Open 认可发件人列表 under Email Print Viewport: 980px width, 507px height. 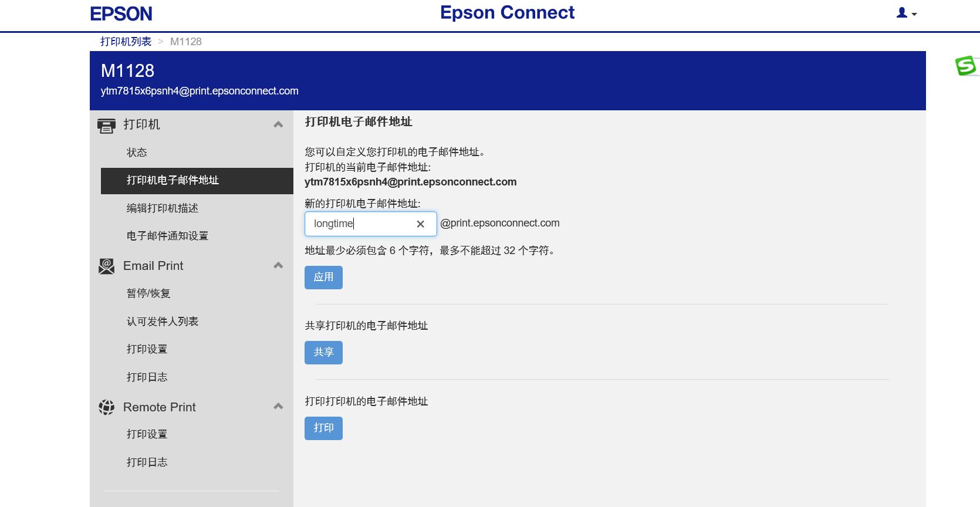pos(163,322)
